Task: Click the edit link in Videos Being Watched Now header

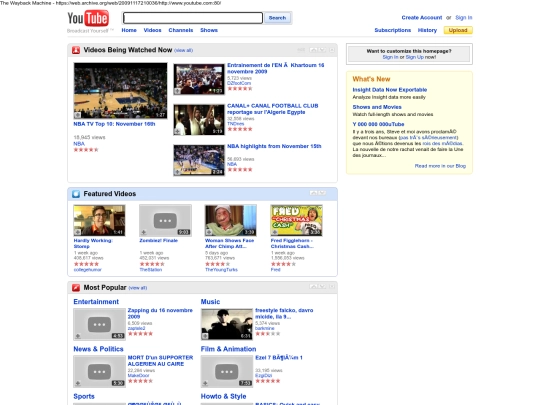Action: click(x=301, y=50)
